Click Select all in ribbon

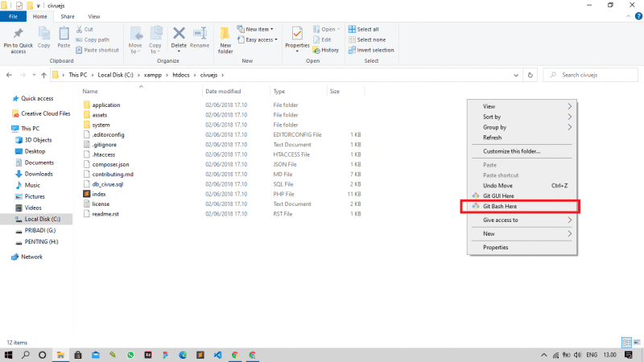pos(374,29)
